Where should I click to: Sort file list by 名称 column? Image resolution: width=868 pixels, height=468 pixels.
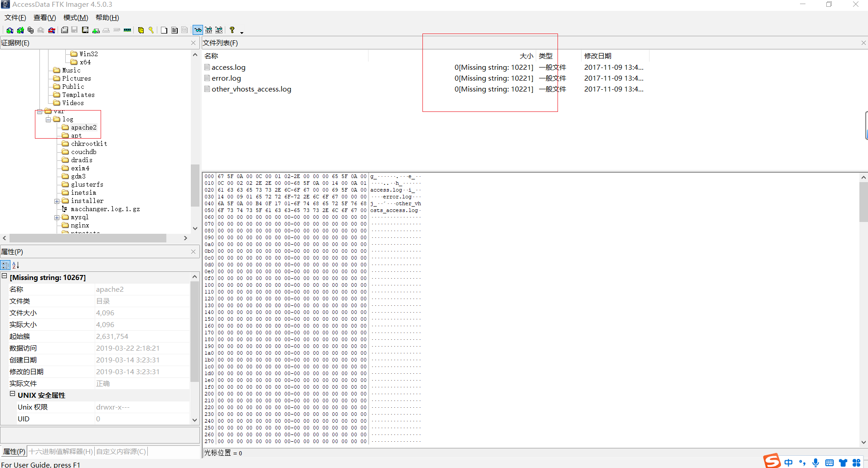285,56
